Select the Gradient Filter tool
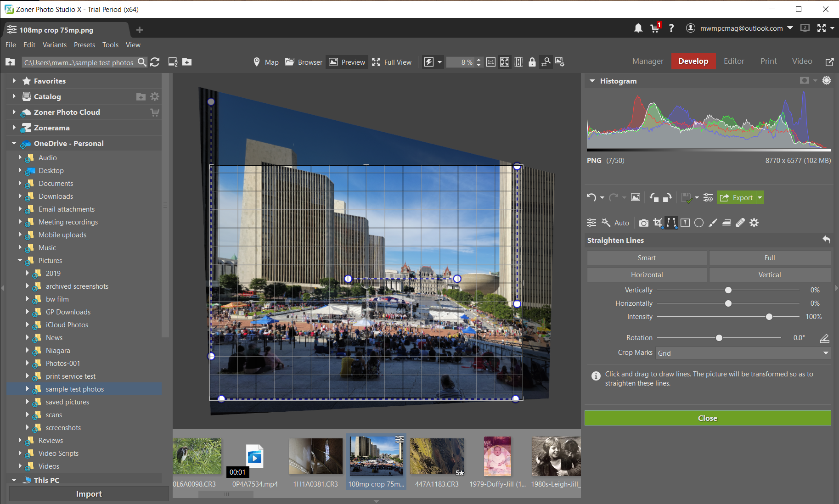The height and width of the screenshot is (504, 839). (726, 223)
